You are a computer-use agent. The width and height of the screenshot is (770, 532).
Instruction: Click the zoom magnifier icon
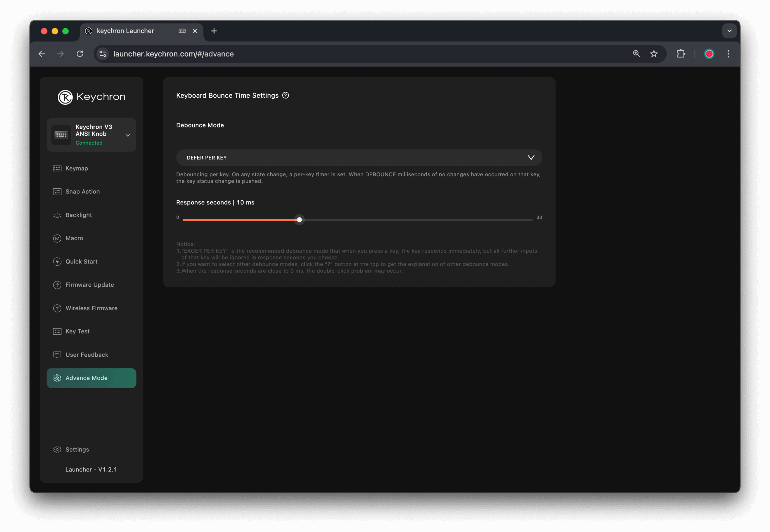[636, 54]
